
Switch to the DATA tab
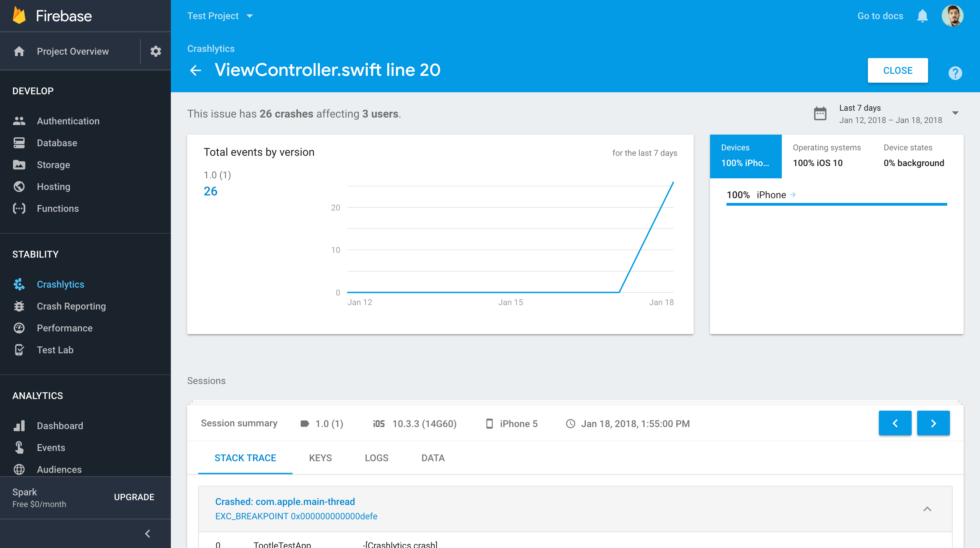[433, 458]
